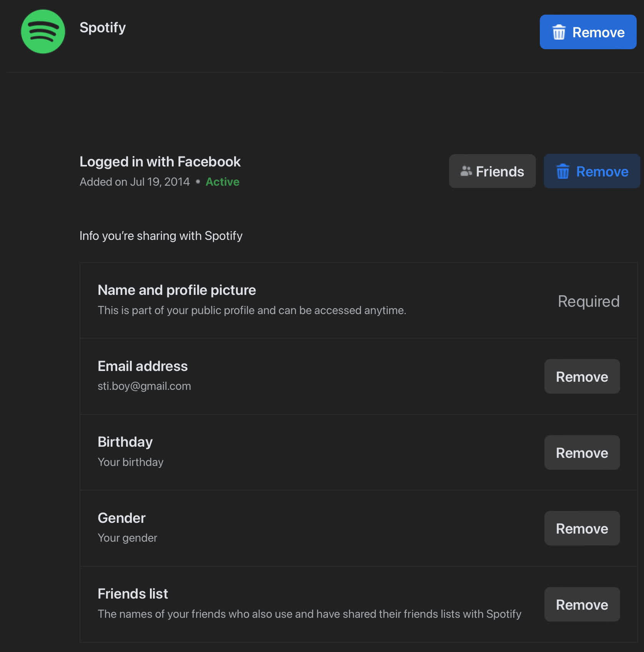Click the sti.boy@gmail.com email text
Screen dimensions: 644x652
pyautogui.click(x=144, y=386)
